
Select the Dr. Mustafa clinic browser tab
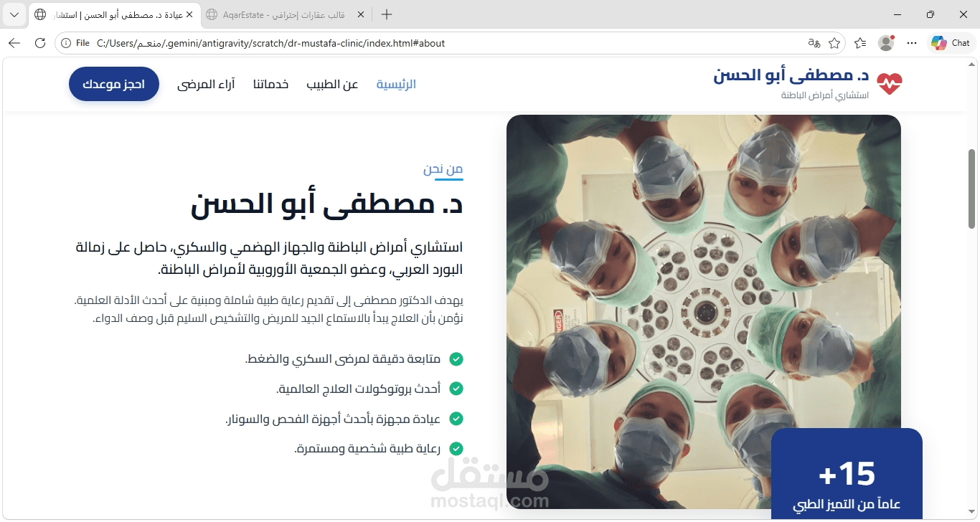pos(113,14)
